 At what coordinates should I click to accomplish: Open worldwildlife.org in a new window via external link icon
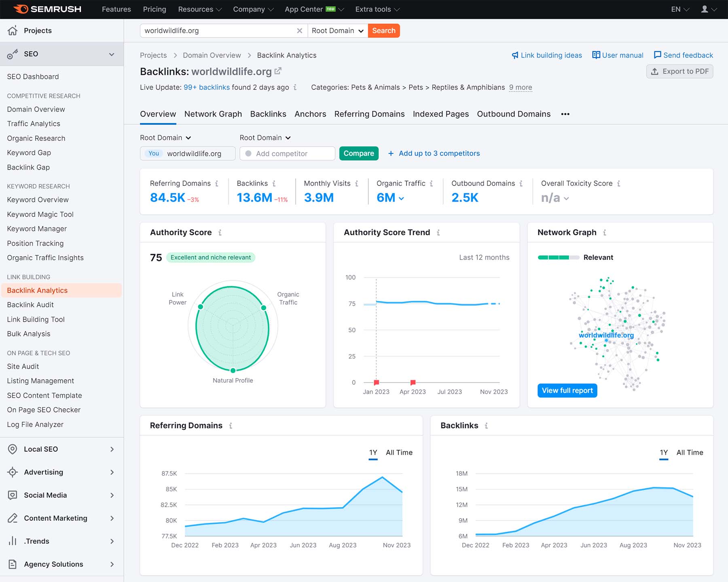278,70
